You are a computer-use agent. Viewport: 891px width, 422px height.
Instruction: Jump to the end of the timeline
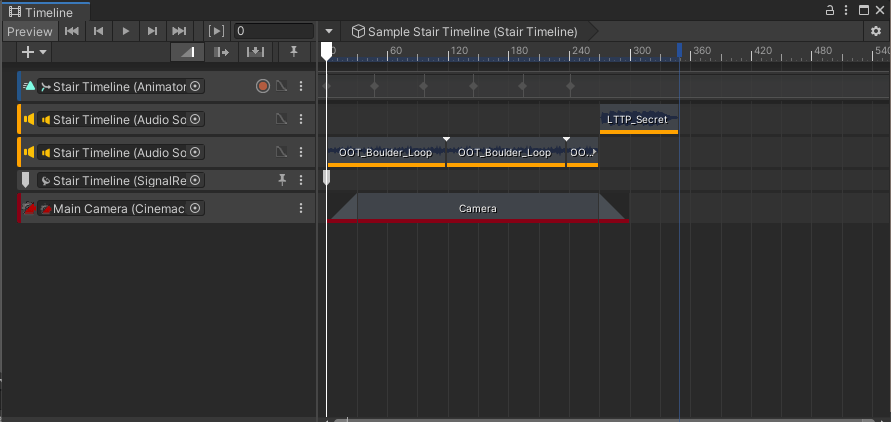179,31
